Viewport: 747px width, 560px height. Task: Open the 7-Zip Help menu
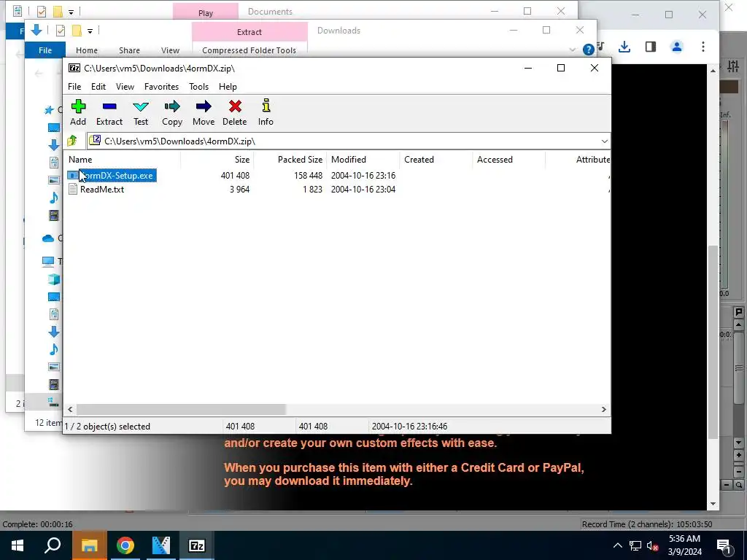(228, 87)
